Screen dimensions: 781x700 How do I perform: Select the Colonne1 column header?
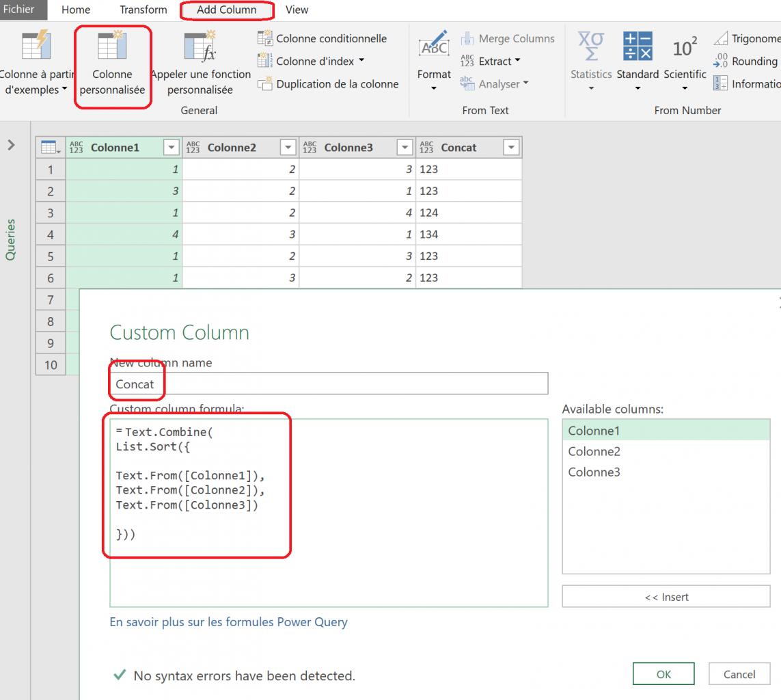pos(124,148)
